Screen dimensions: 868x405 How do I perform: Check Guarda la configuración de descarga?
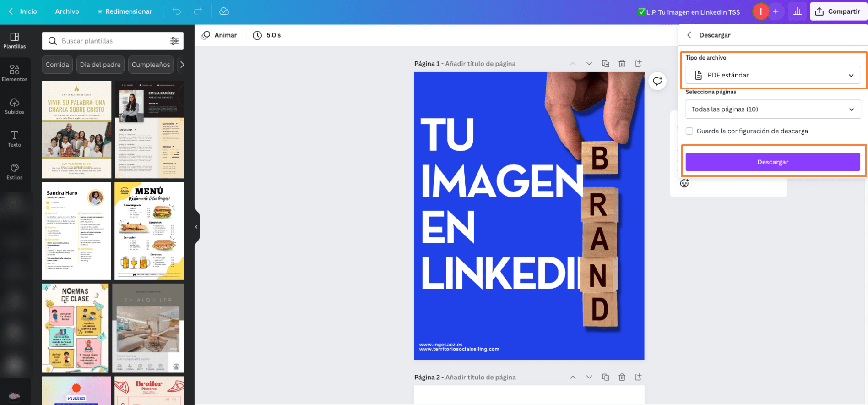pyautogui.click(x=689, y=131)
